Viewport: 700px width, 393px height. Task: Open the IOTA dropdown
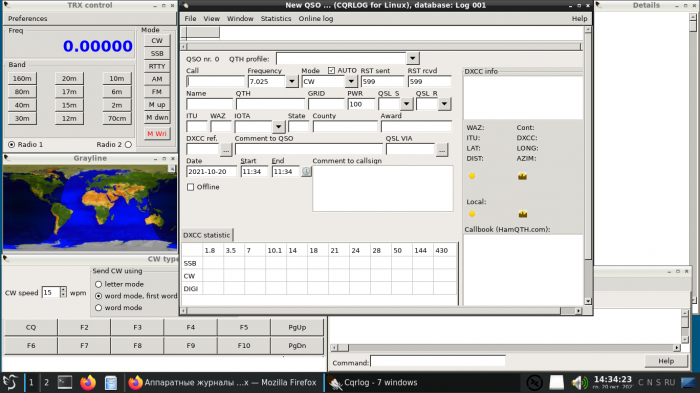click(279, 127)
